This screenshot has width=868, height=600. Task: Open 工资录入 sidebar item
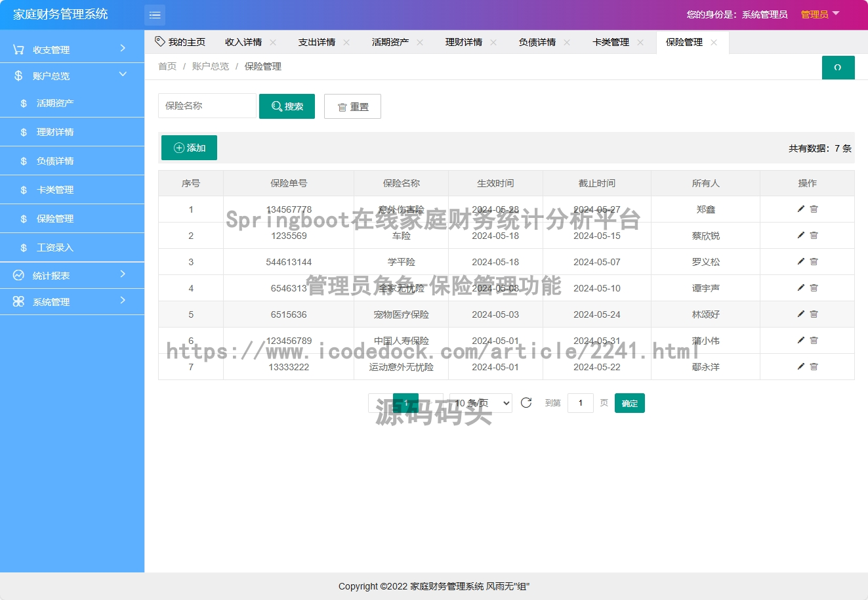[x=72, y=247]
